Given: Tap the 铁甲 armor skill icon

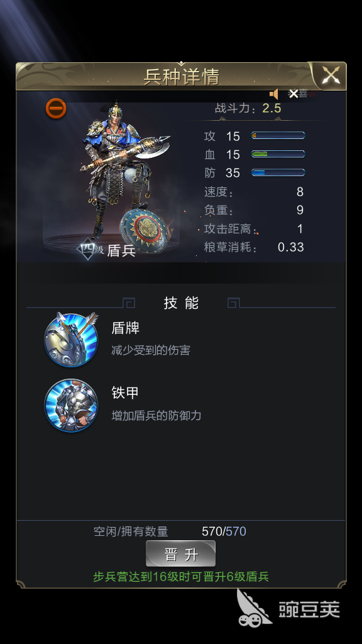Looking at the screenshot, I should pos(72,406).
